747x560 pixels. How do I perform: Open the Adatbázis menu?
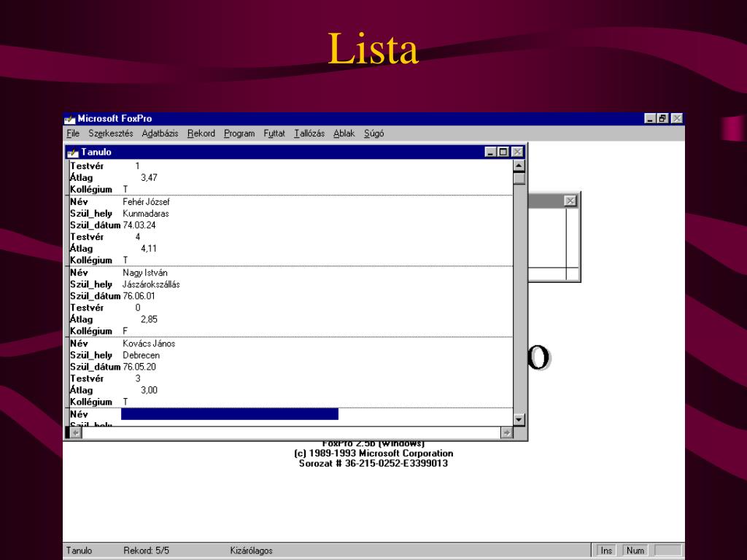(160, 134)
